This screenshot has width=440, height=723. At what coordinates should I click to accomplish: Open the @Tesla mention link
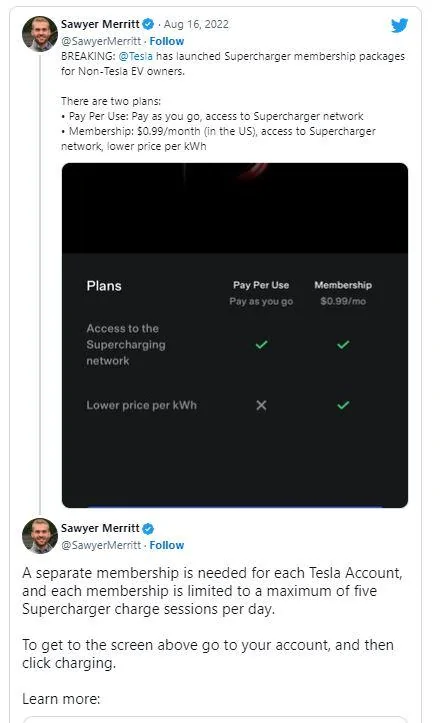tap(136, 56)
